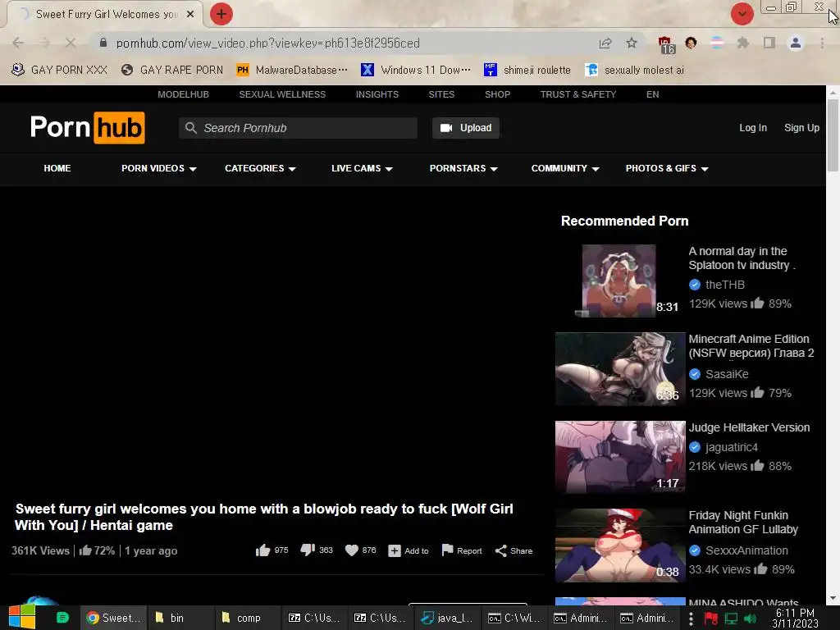This screenshot has height=630, width=840.
Task: Stop the page from loading
Action: coord(71,43)
